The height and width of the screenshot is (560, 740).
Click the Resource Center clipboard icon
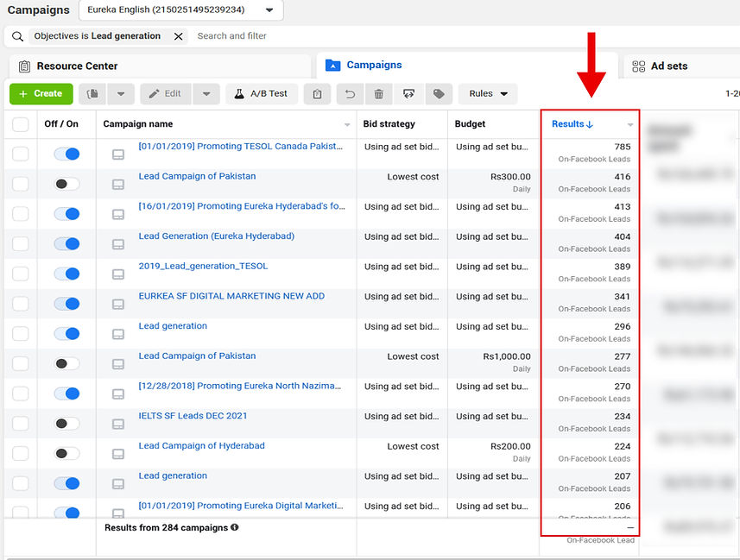tap(24, 66)
